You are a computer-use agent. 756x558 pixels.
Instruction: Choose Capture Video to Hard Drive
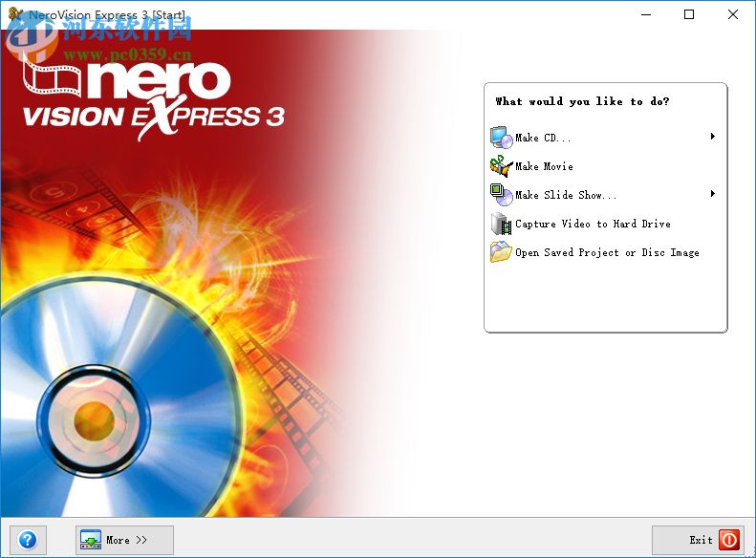(593, 224)
